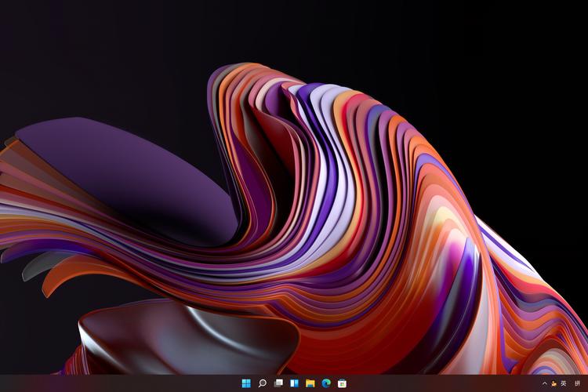Open Microsoft Store from the taskbar

point(342,383)
